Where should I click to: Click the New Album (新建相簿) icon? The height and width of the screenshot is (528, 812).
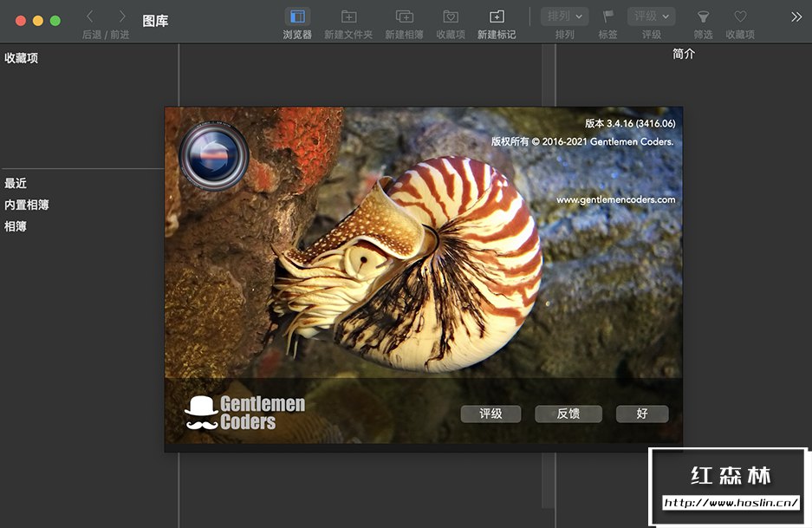tap(404, 16)
